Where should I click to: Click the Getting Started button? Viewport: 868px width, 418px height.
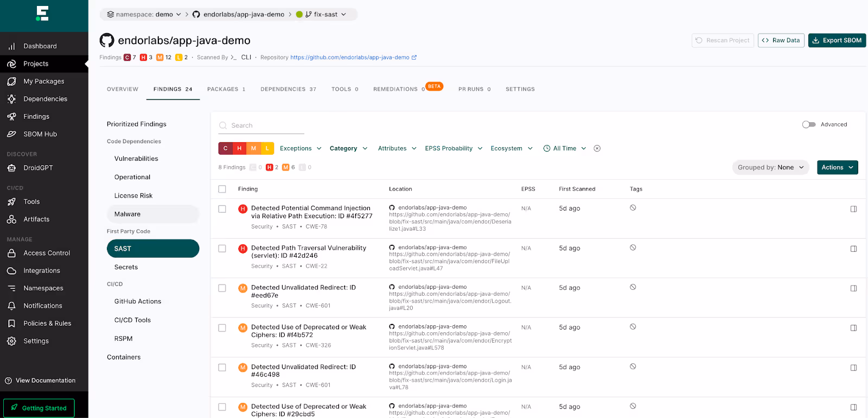click(39, 408)
